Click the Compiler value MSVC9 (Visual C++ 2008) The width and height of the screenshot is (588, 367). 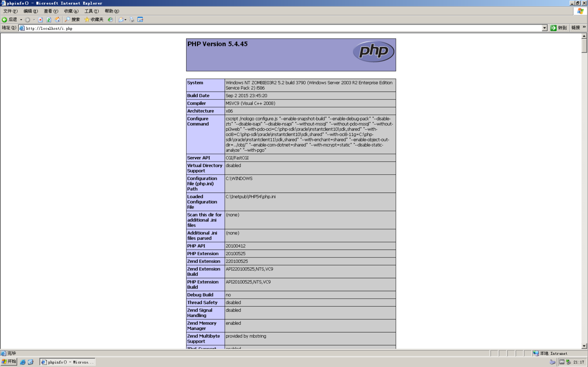click(x=250, y=103)
